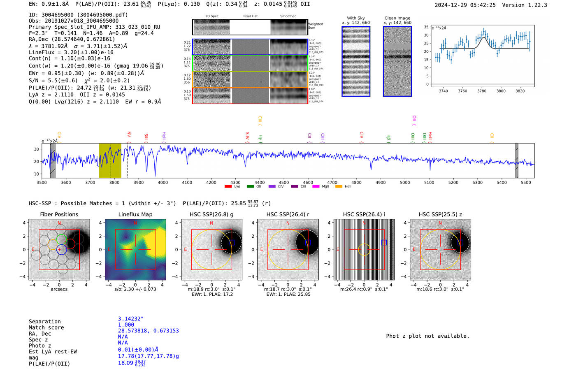Click the orange CIV marker near 3570 Å
Viewport: 576px width, 392px height.
60,137
